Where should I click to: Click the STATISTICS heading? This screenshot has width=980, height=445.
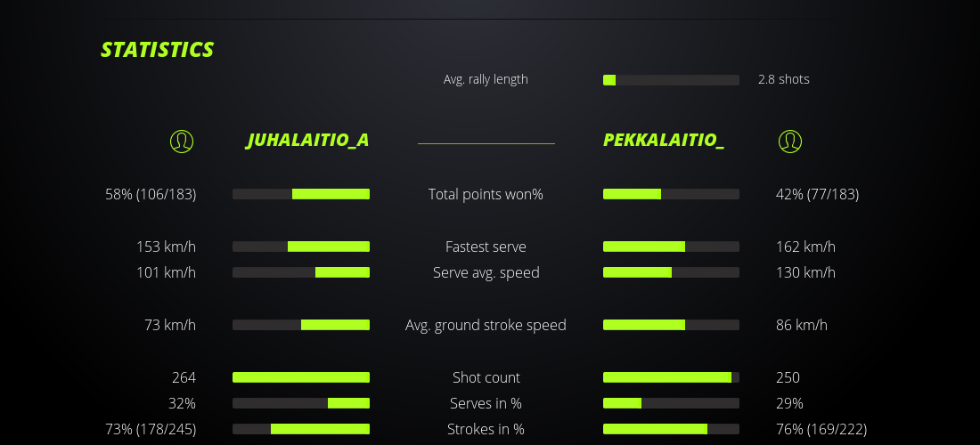(158, 50)
